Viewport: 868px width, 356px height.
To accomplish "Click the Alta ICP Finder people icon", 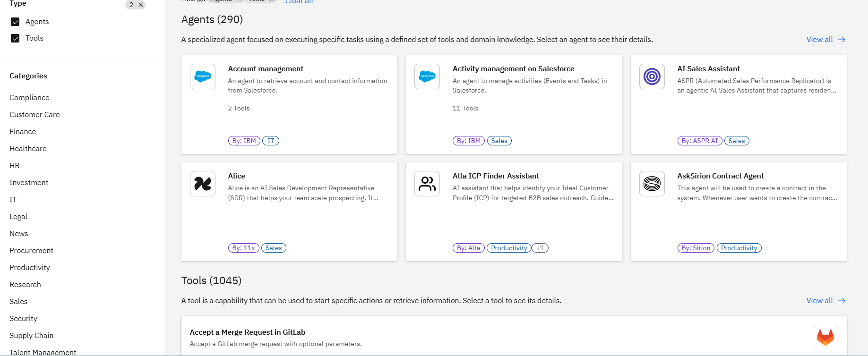I will [427, 184].
